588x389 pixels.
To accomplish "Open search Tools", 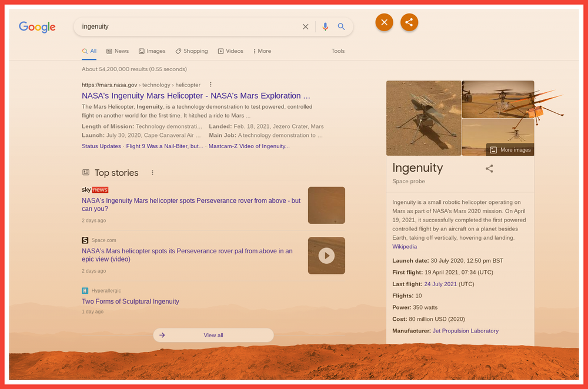I will click(338, 51).
